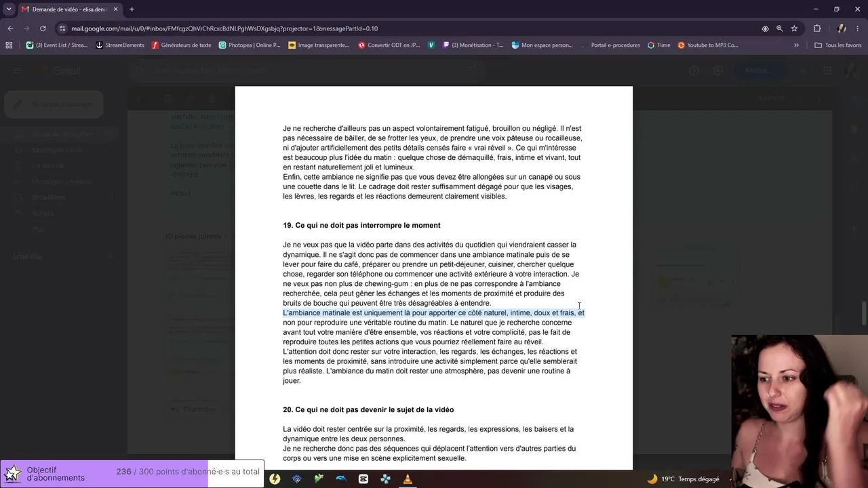This screenshot has width=868, height=488.
Task: Open the Chrome extensions puzzle icon
Action: [x=816, y=28]
